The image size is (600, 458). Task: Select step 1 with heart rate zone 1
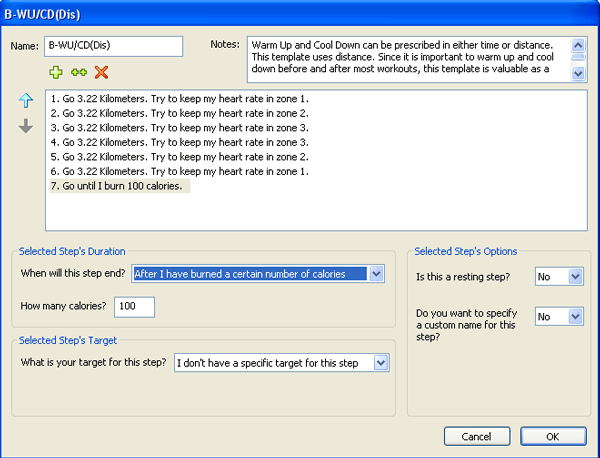click(x=179, y=99)
